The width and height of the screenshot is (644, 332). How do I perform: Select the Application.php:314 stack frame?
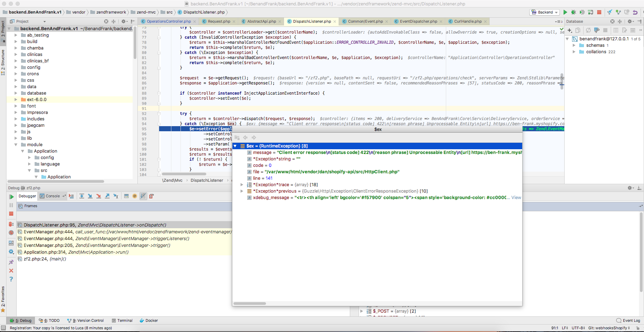coord(125,252)
